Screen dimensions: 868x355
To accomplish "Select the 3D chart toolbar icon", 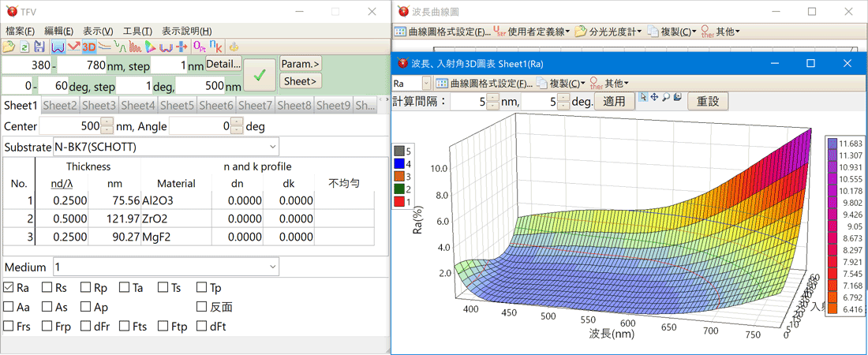I will [88, 47].
